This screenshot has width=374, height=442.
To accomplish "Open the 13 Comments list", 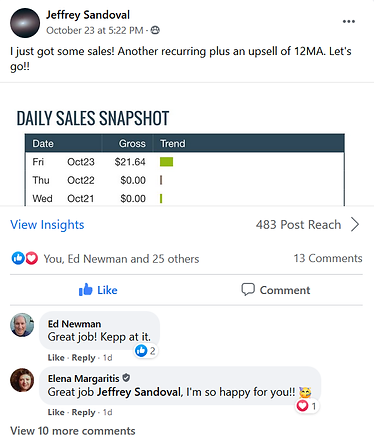I will (x=328, y=258).
